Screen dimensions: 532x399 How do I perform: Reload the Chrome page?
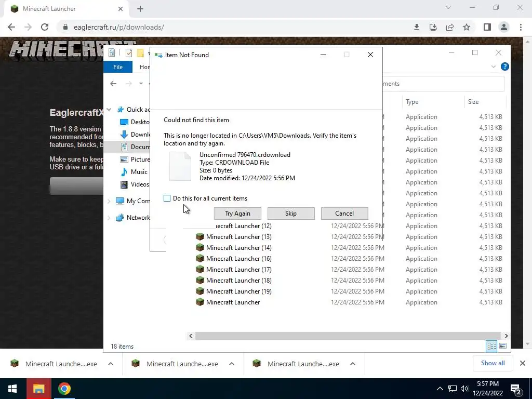(x=45, y=27)
